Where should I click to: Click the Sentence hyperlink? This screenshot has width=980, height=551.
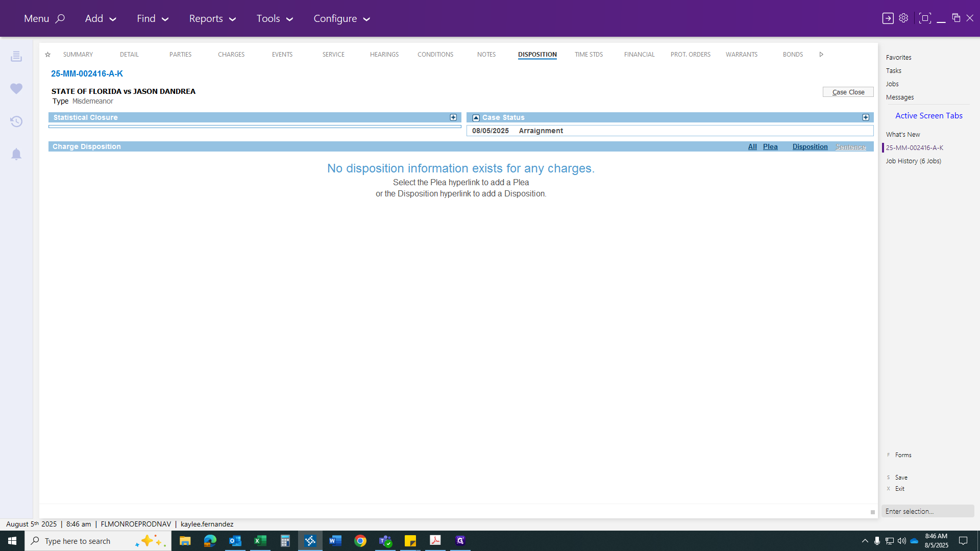click(850, 147)
